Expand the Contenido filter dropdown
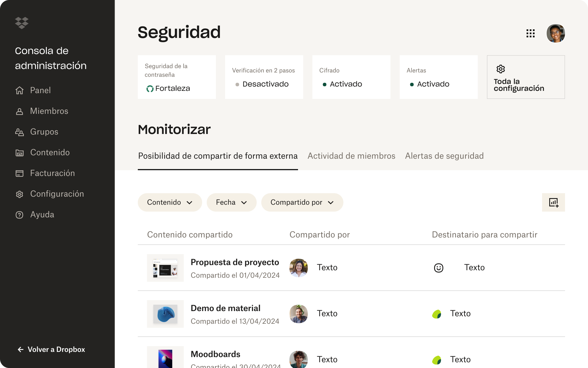Screen dimensions: 588x368 pyautogui.click(x=170, y=202)
